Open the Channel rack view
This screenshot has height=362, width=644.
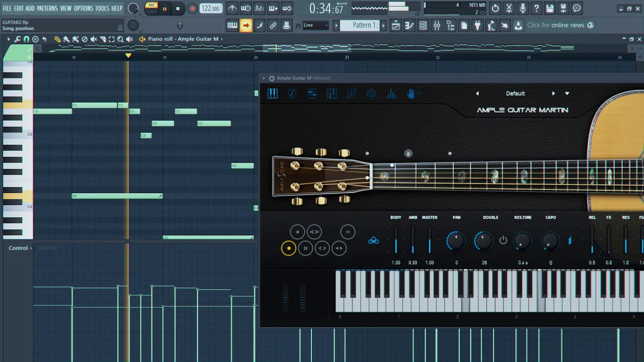(423, 25)
